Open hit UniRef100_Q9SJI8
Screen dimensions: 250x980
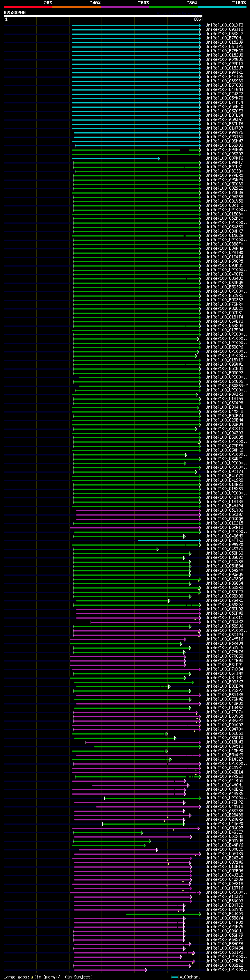click(x=224, y=30)
